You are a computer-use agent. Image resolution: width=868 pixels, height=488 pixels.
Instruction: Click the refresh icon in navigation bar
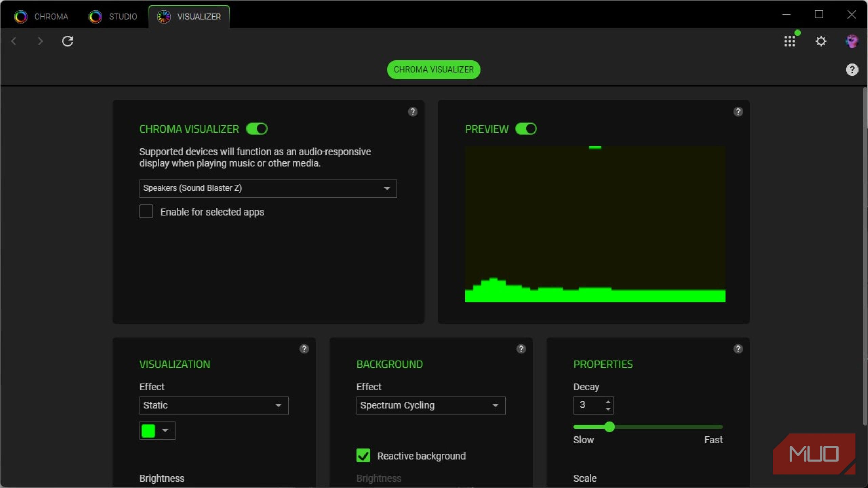pos(67,41)
